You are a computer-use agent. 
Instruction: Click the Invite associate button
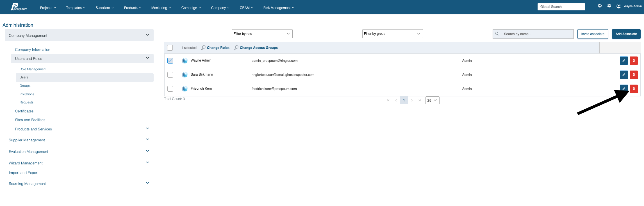(593, 34)
